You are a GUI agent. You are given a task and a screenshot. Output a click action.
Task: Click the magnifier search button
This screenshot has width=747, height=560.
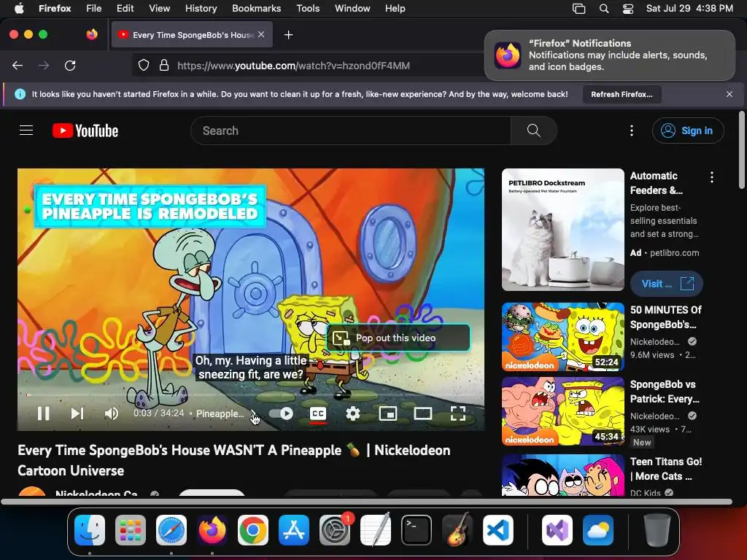[x=533, y=131]
